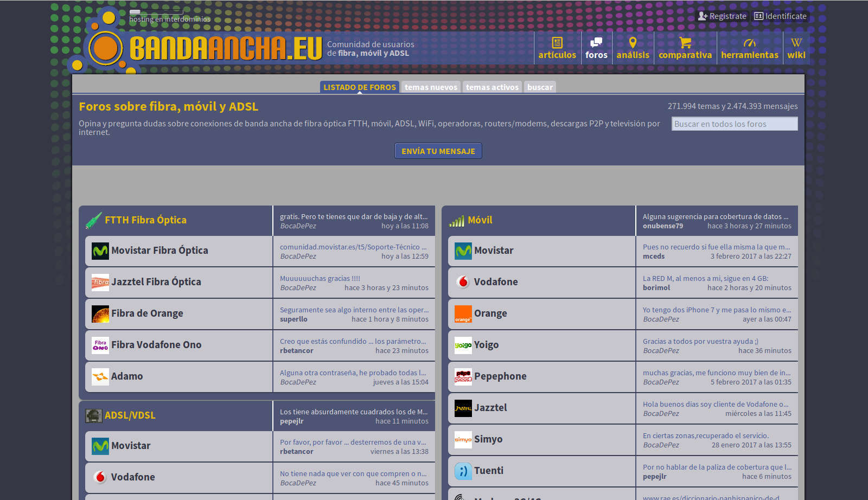
Task: Click the ADSL Vodafone logo icon
Action: 100,477
